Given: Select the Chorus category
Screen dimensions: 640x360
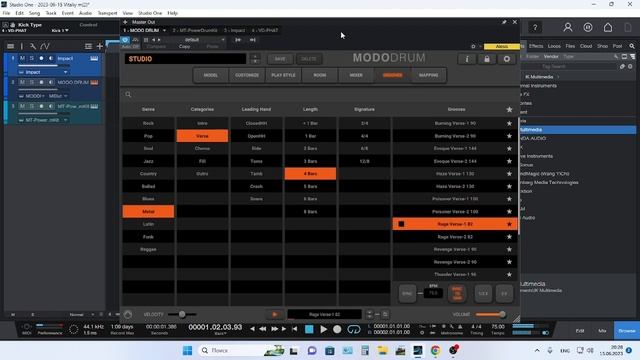Looking at the screenshot, I should pyautogui.click(x=202, y=149).
